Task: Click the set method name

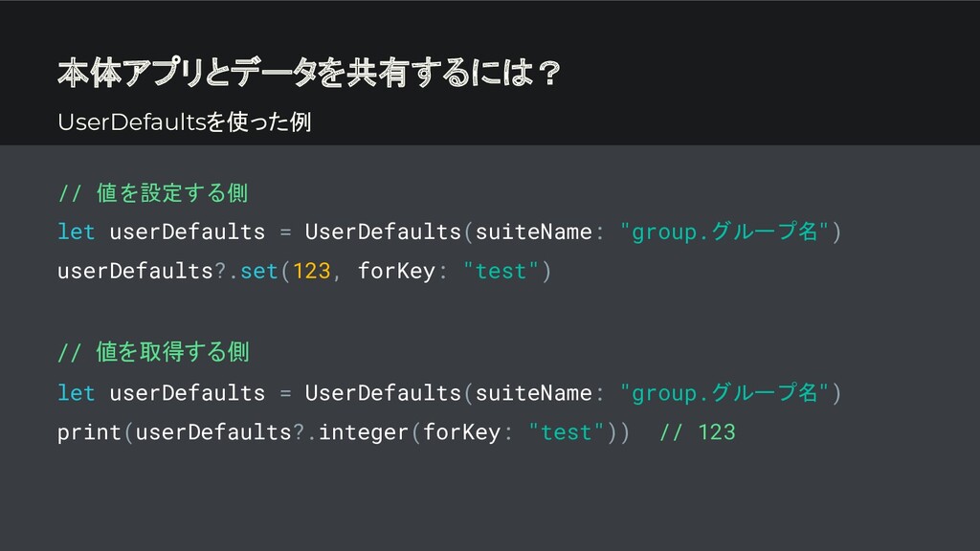Action: coord(258,271)
